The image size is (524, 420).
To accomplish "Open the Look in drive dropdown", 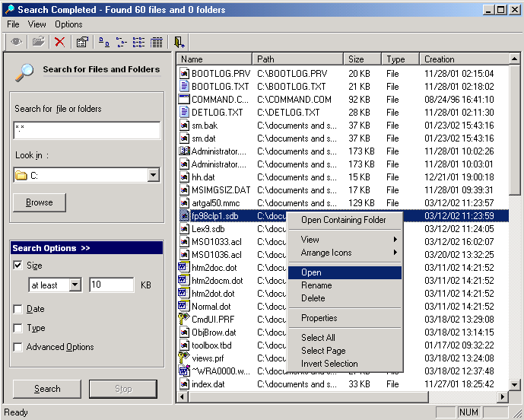I will coord(154,175).
